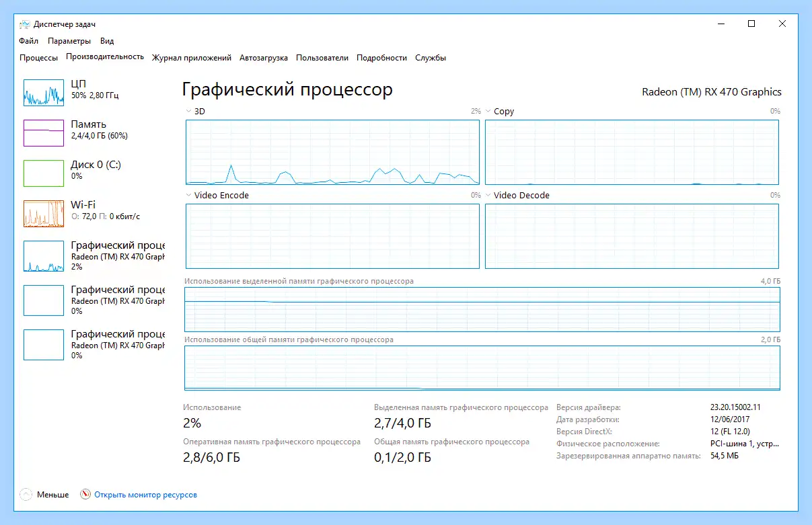Click the 3D engine usage graph
The height and width of the screenshot is (525, 812).
[x=332, y=152]
